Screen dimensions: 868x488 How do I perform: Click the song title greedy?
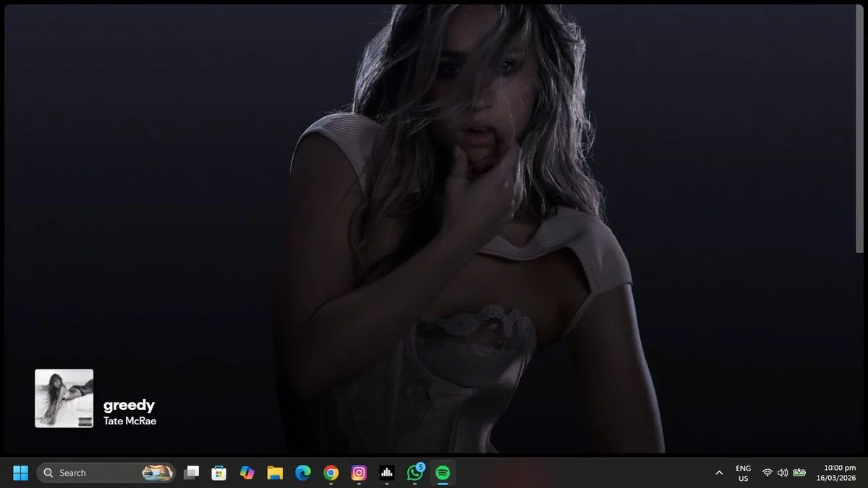pos(129,405)
